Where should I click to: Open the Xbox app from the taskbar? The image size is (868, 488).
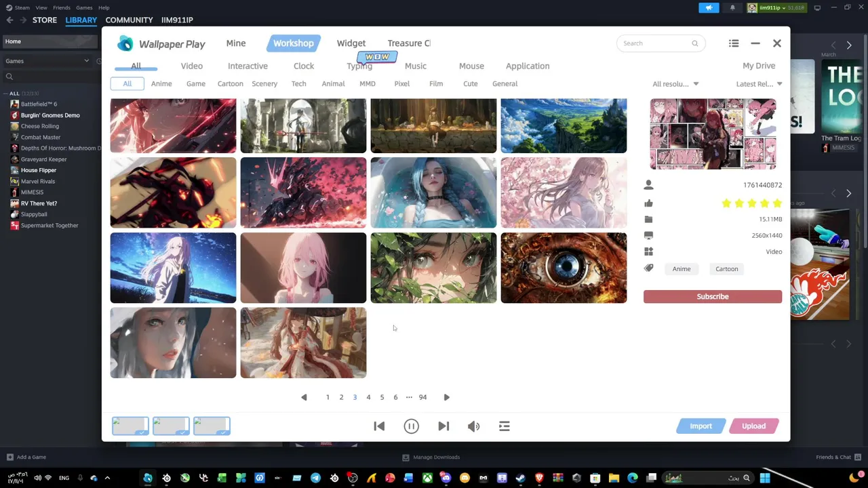[x=427, y=478]
